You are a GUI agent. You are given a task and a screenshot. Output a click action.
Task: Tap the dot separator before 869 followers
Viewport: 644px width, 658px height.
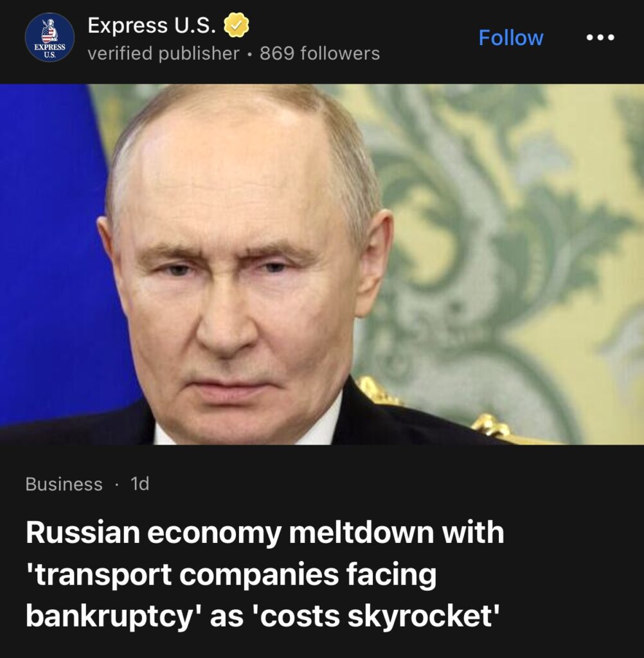point(250,55)
